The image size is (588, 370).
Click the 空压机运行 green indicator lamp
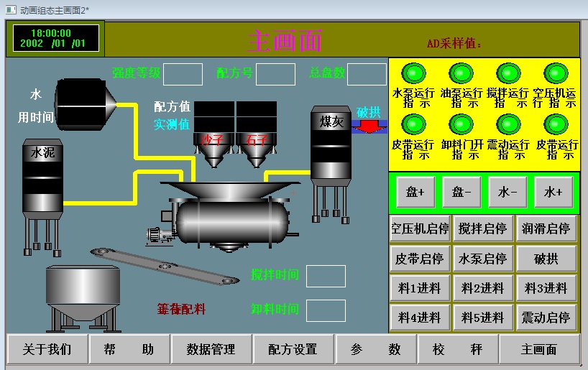tap(555, 73)
